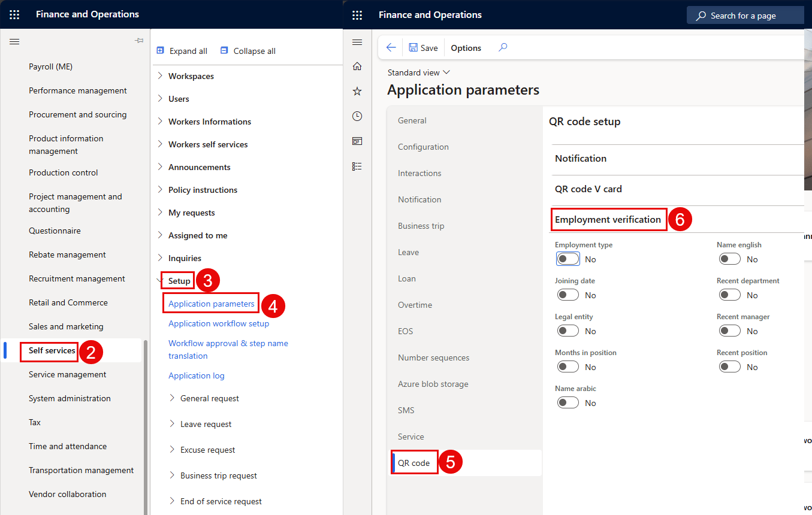Toggle Recent position switch
The width and height of the screenshot is (812, 515).
(x=730, y=366)
